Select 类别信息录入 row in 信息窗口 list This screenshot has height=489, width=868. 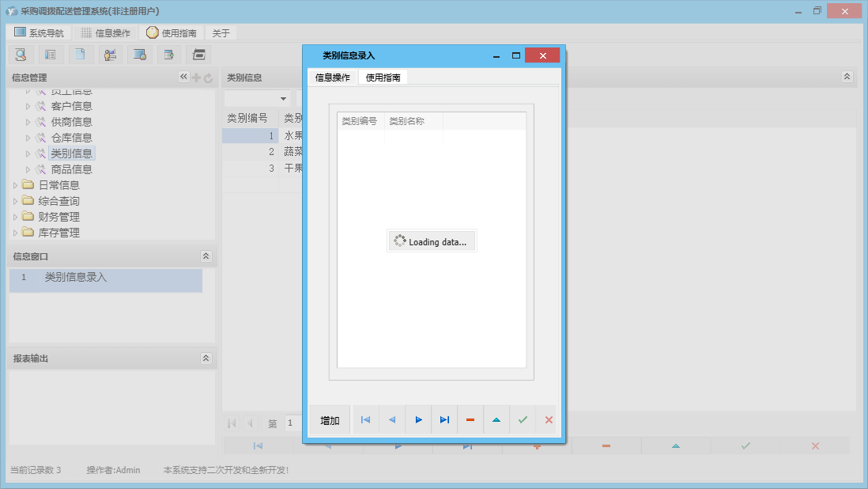pyautogui.click(x=106, y=280)
